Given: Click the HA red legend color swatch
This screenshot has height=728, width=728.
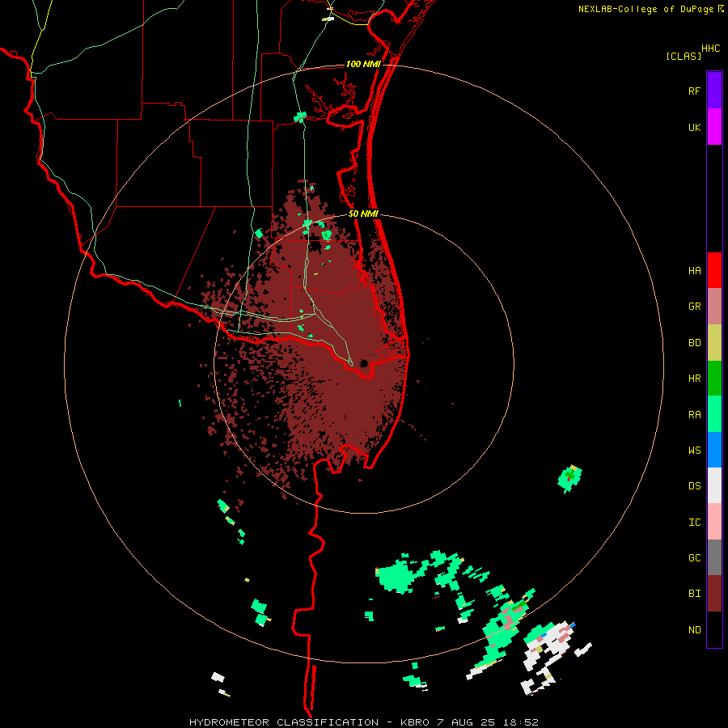Looking at the screenshot, I should pyautogui.click(x=714, y=270).
